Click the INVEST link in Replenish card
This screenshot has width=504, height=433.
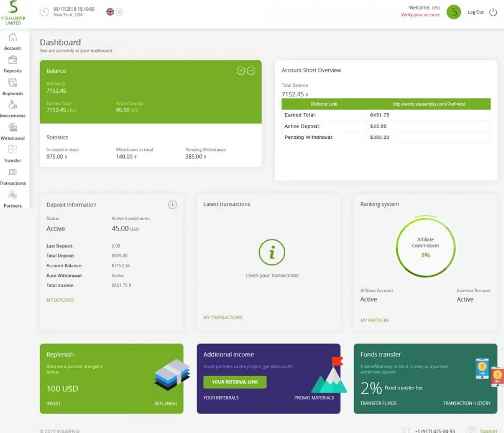tap(53, 404)
